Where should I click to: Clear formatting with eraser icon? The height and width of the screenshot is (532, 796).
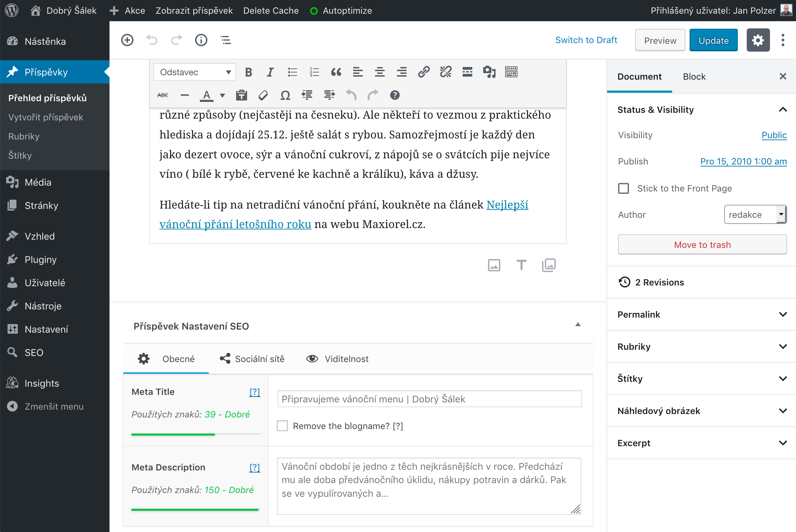[263, 95]
